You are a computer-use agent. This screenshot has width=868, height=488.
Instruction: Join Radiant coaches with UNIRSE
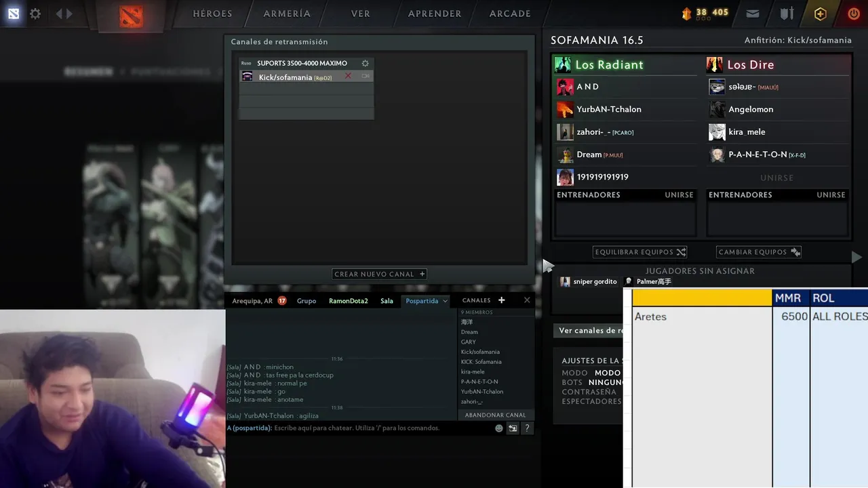point(679,195)
